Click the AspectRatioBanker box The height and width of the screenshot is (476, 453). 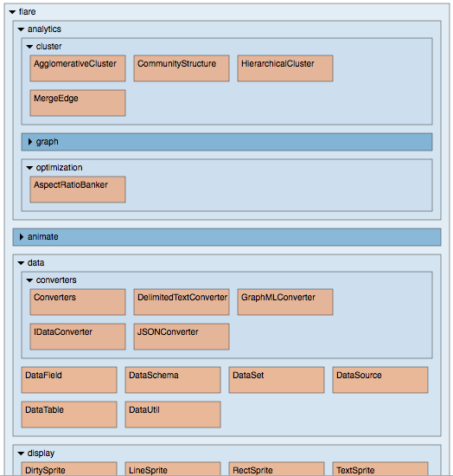78,190
